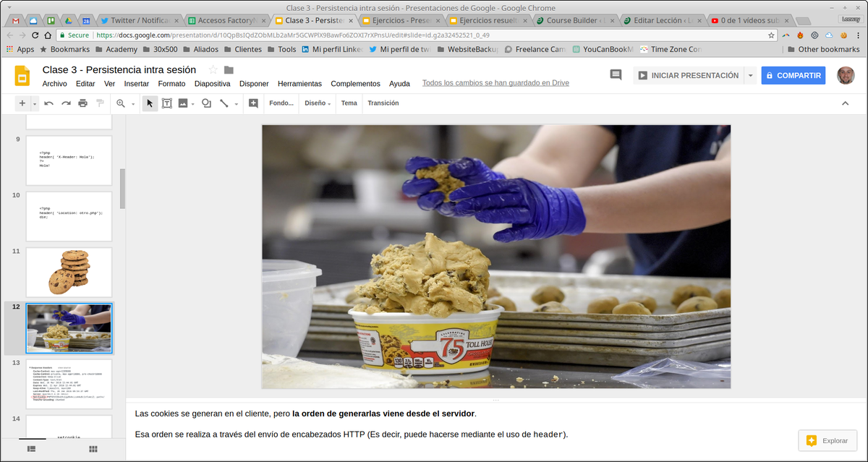Bookmark page with star icon in address bar
Viewport: 868px width, 462px height.
point(771,35)
